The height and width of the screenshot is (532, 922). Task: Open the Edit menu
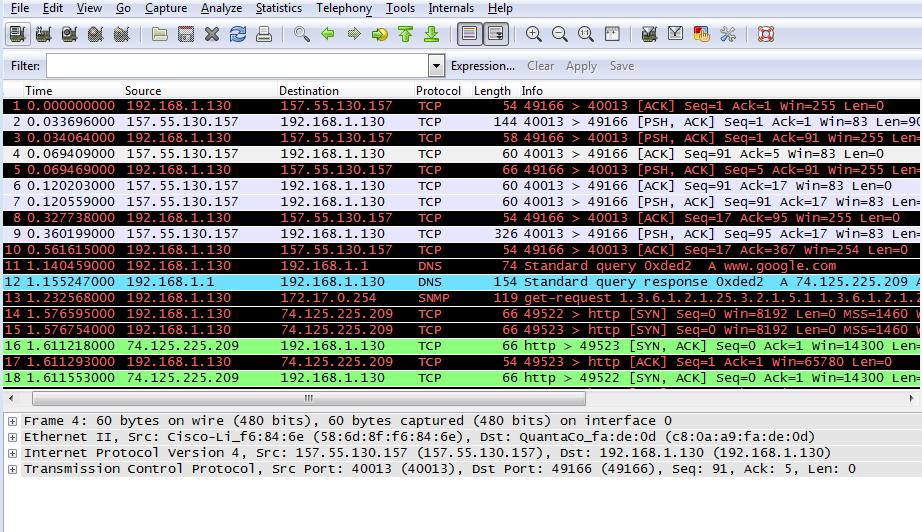click(52, 8)
